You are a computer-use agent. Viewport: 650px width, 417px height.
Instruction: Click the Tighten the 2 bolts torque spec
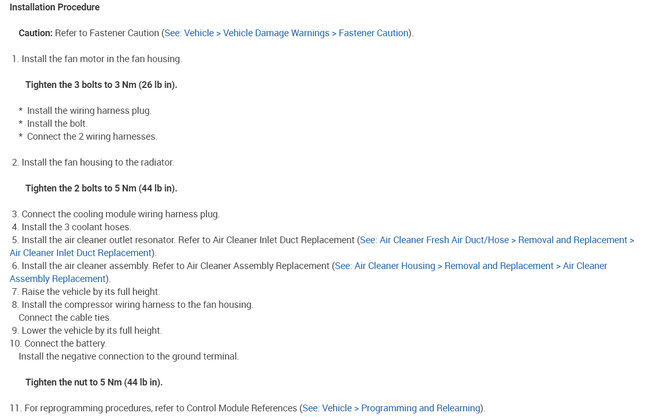pyautogui.click(x=100, y=188)
